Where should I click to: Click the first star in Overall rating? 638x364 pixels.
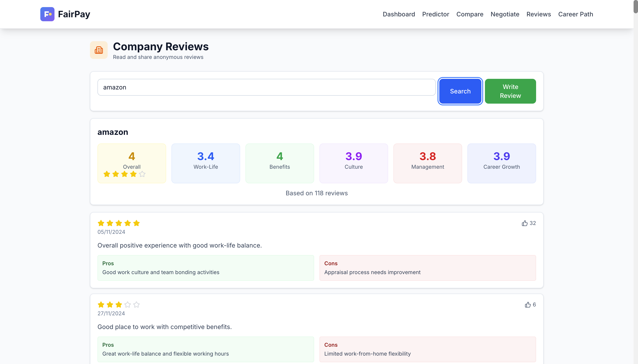click(x=107, y=174)
